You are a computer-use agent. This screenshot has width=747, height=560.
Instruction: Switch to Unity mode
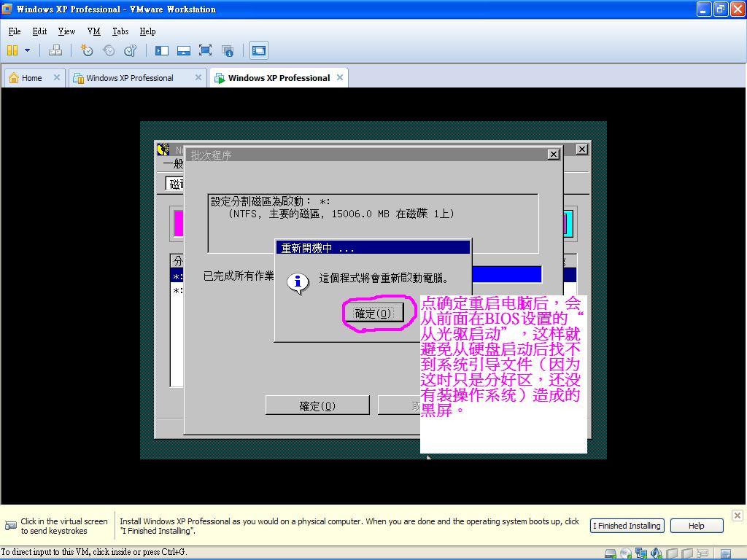[x=228, y=50]
